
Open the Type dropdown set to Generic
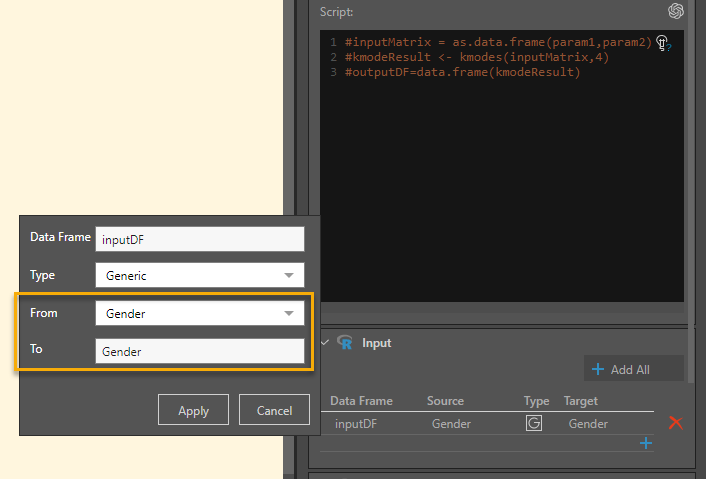pyautogui.click(x=199, y=275)
